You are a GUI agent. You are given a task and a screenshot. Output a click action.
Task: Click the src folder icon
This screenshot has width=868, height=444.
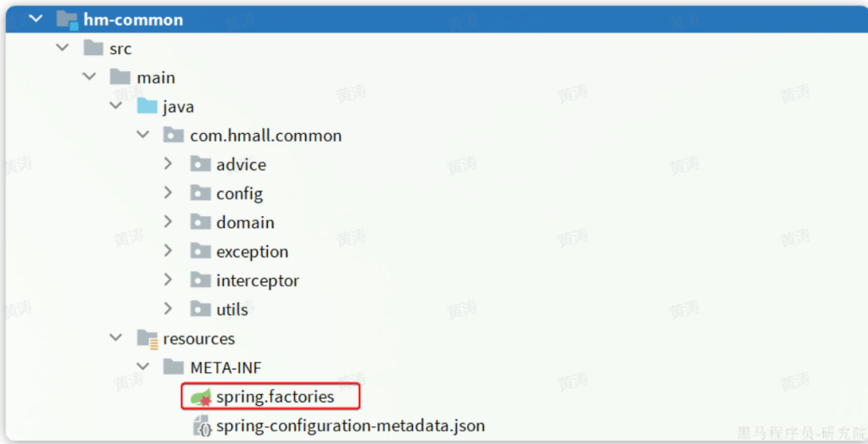[x=94, y=48]
